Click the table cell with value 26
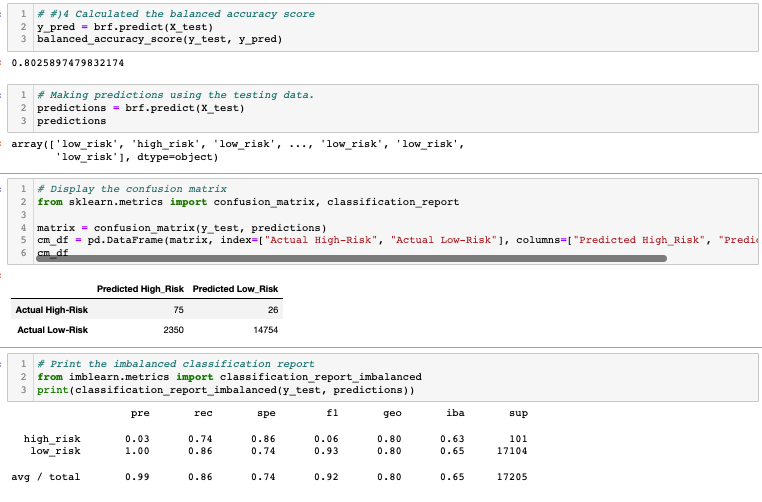 273,310
